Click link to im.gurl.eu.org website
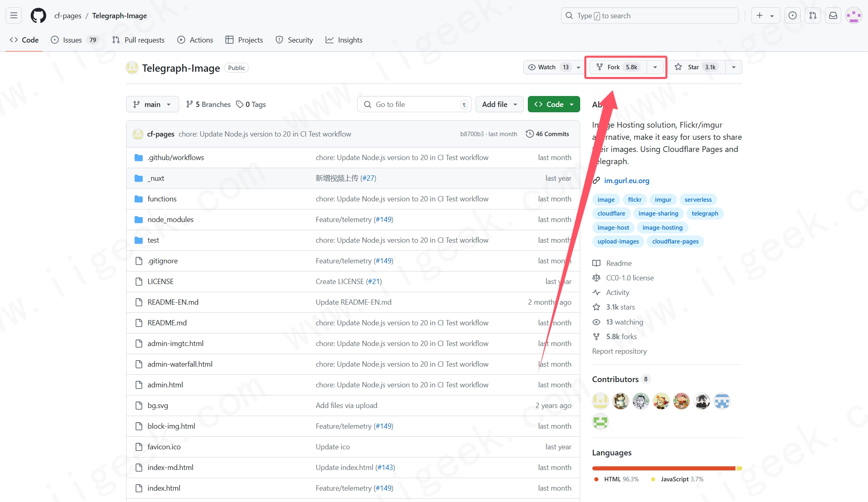Screen dimensions: 868x502 [x=626, y=180]
